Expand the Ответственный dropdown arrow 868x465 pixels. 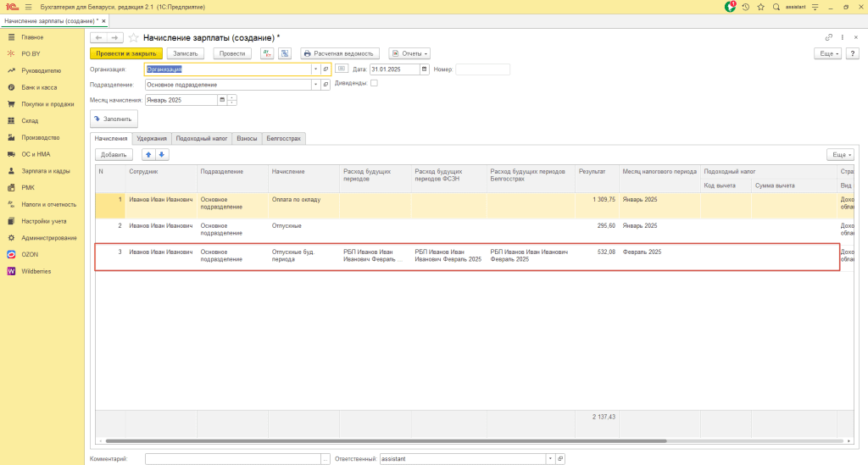tap(550, 459)
